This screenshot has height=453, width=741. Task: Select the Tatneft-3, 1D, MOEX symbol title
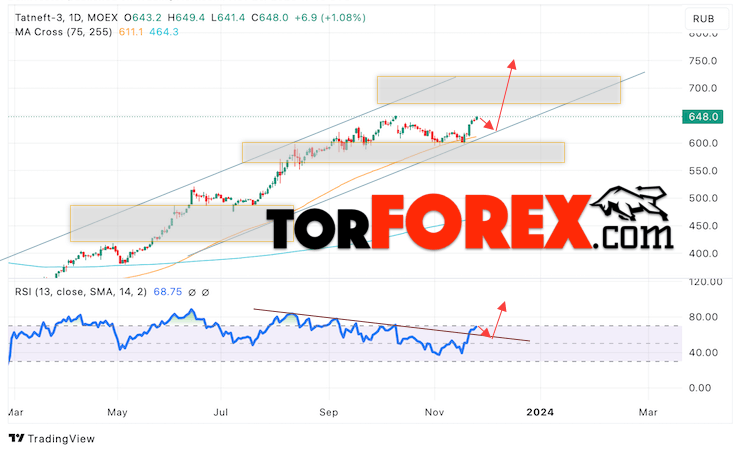pyautogui.click(x=66, y=18)
